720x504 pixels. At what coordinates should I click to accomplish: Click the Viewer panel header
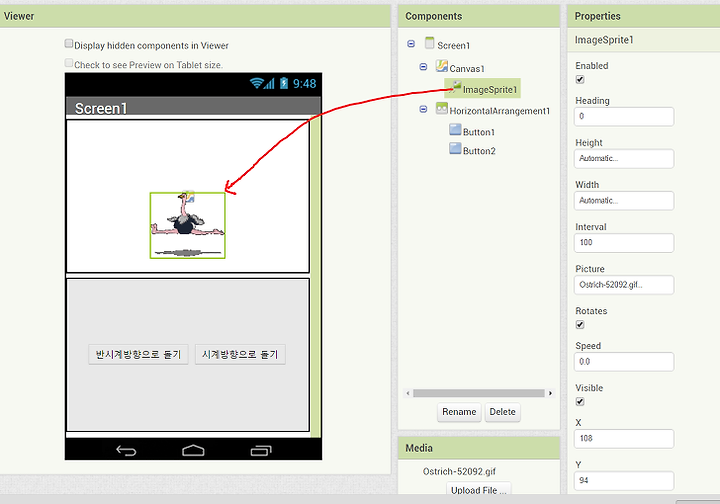(195, 16)
